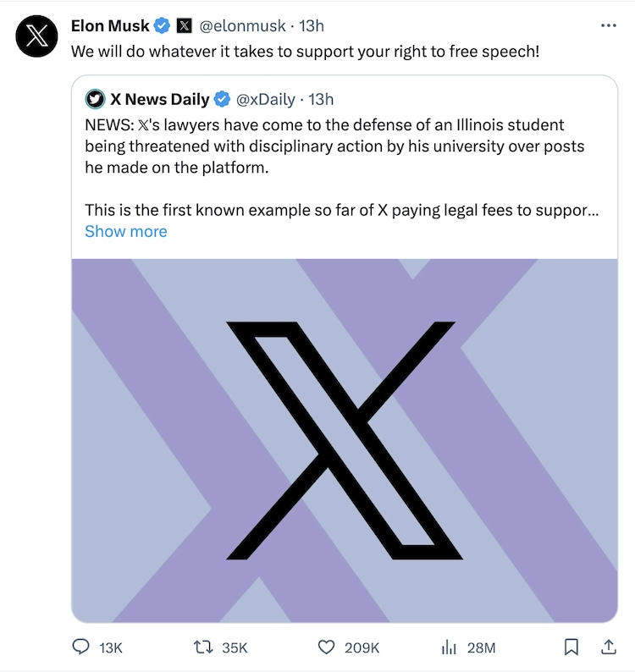Click Elon Musk's X profile avatar
This screenshot has width=635, height=672.
click(x=36, y=37)
